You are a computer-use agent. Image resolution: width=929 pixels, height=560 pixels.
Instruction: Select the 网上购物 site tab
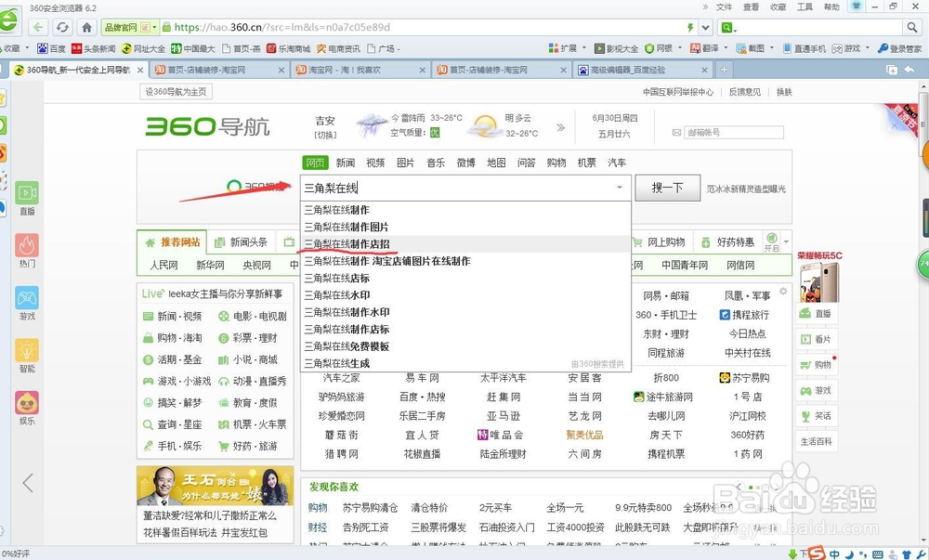[x=659, y=242]
